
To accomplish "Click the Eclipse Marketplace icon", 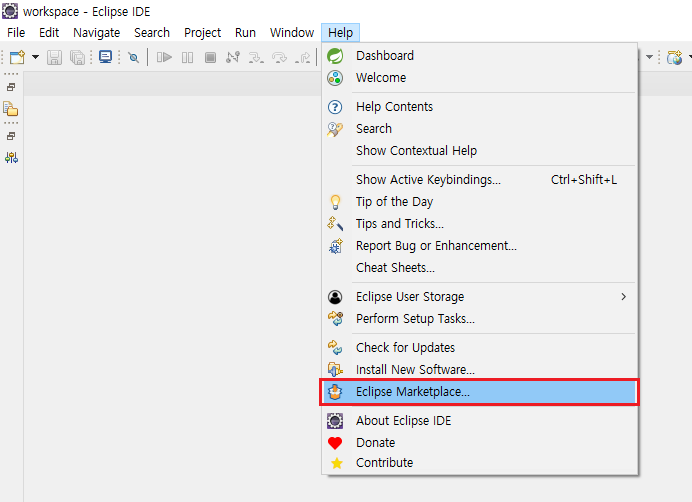I will [x=335, y=392].
